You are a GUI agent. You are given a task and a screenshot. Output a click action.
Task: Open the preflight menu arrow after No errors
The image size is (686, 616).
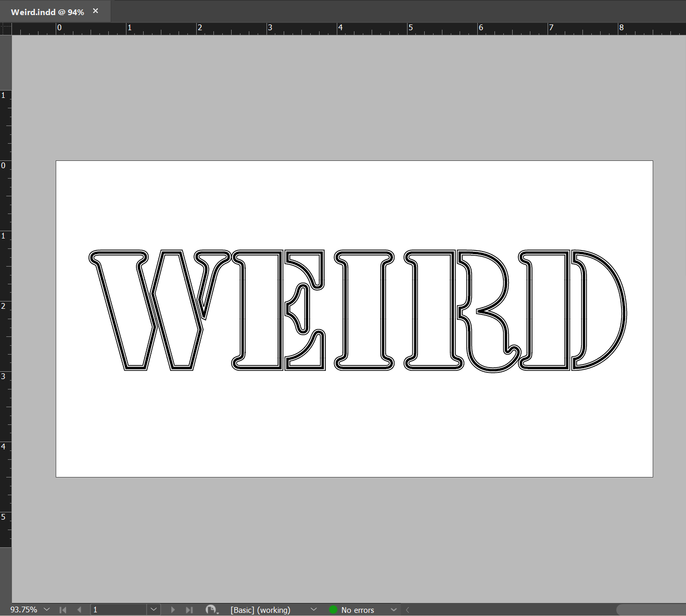pos(393,610)
